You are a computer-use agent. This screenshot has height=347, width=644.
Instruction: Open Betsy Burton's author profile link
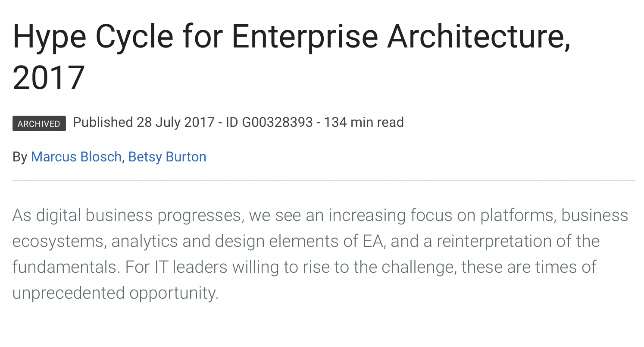[x=167, y=157]
